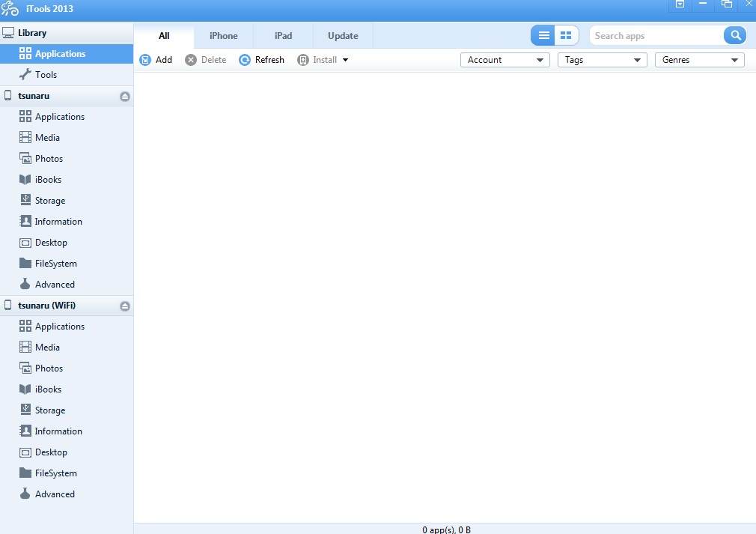The width and height of the screenshot is (756, 534).
Task: Click the Advanced flask icon under tsunaru (WiFi)
Action: (25, 494)
